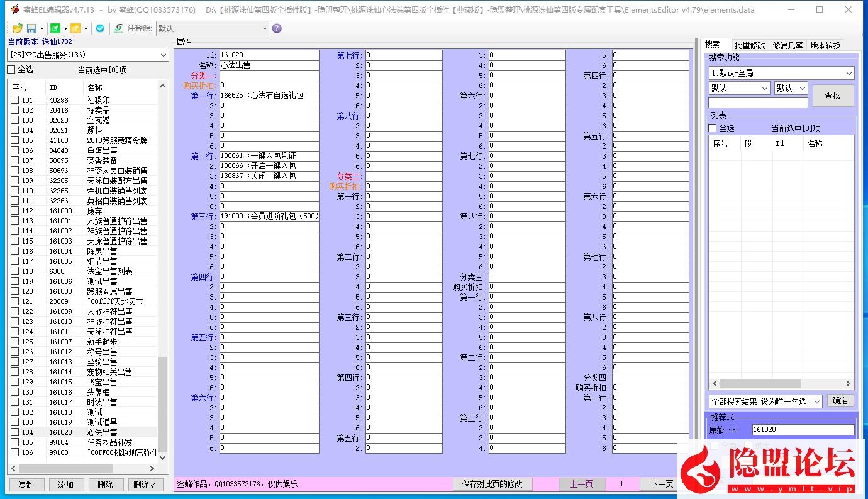
Task: Click the 删除./ button
Action: pos(145,485)
